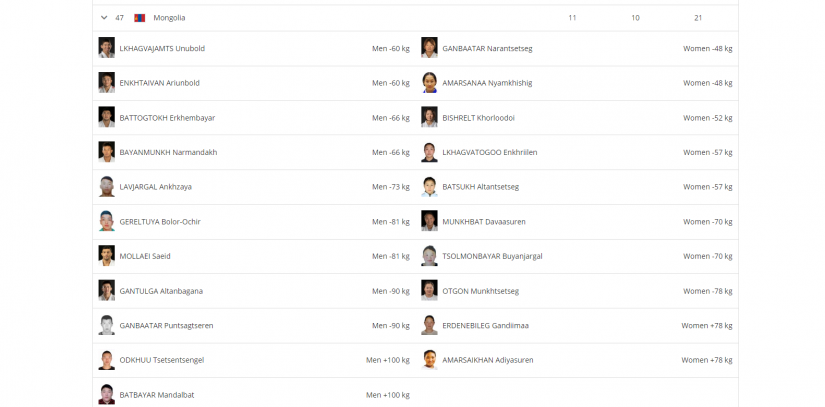Open BISHRELT Khorloodoi athlete link
Viewport: 825px width, 407px height.
click(x=479, y=118)
